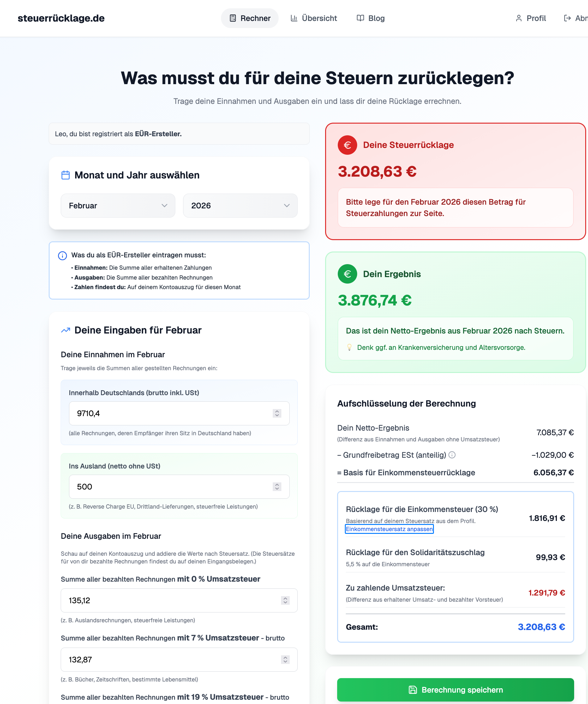The width and height of the screenshot is (588, 704).
Task: Click stepper arrows in Innerhalb Deutschlands field
Action: [277, 413]
